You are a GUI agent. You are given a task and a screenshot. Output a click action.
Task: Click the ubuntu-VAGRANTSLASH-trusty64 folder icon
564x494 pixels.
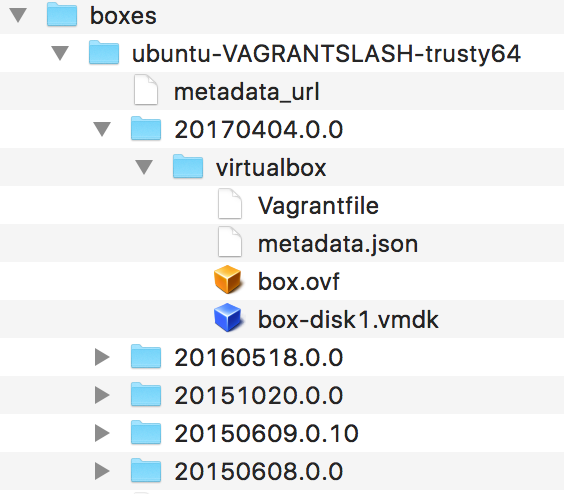point(104,53)
